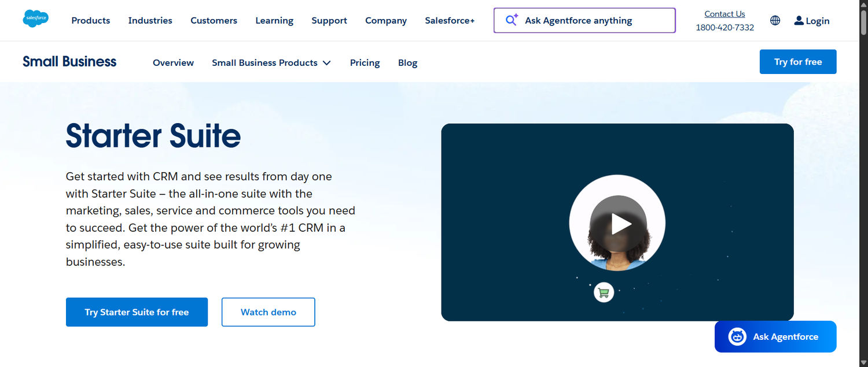Open the globe language selector

coord(775,20)
